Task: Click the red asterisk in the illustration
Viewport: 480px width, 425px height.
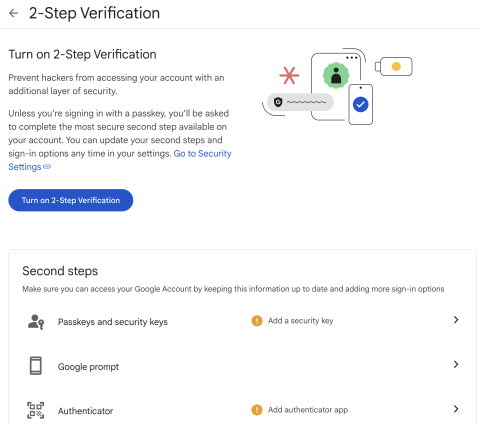Action: click(x=289, y=75)
